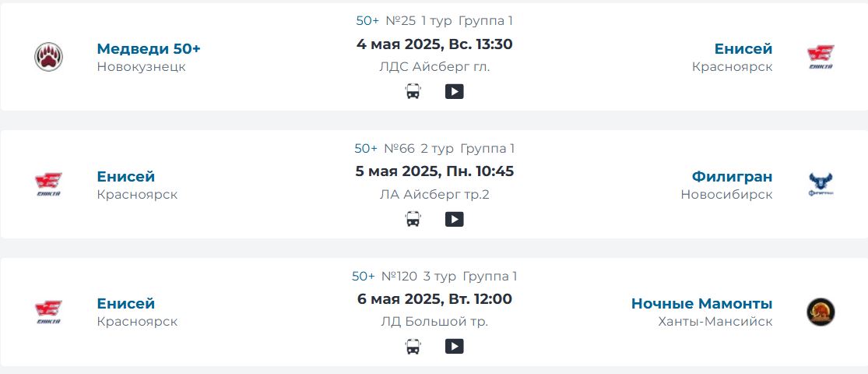
Task: Click the bus icon for match №66
Action: (413, 220)
